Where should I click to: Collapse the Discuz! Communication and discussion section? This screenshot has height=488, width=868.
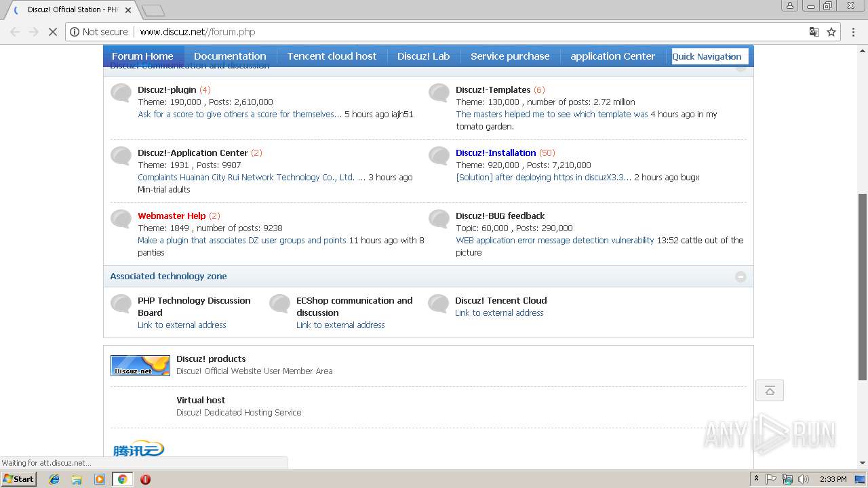tap(741, 66)
